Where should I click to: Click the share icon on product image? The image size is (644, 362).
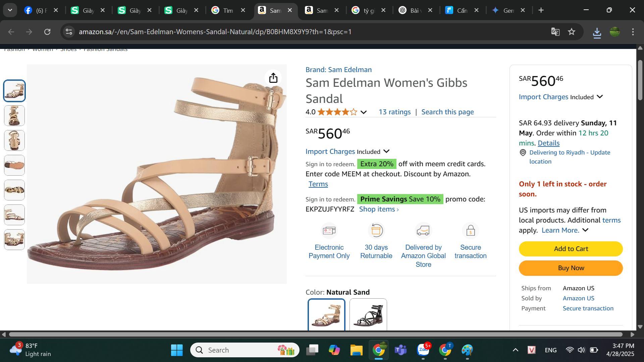pos(273,78)
